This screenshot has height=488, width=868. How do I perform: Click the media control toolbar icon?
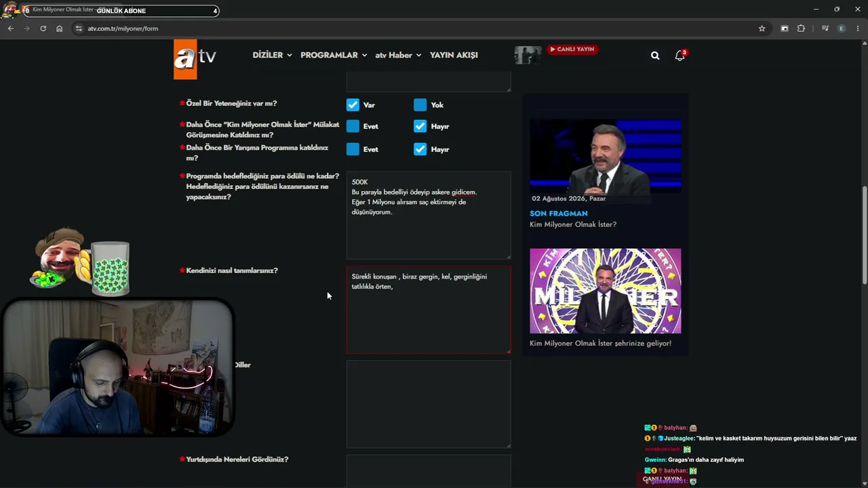[825, 28]
